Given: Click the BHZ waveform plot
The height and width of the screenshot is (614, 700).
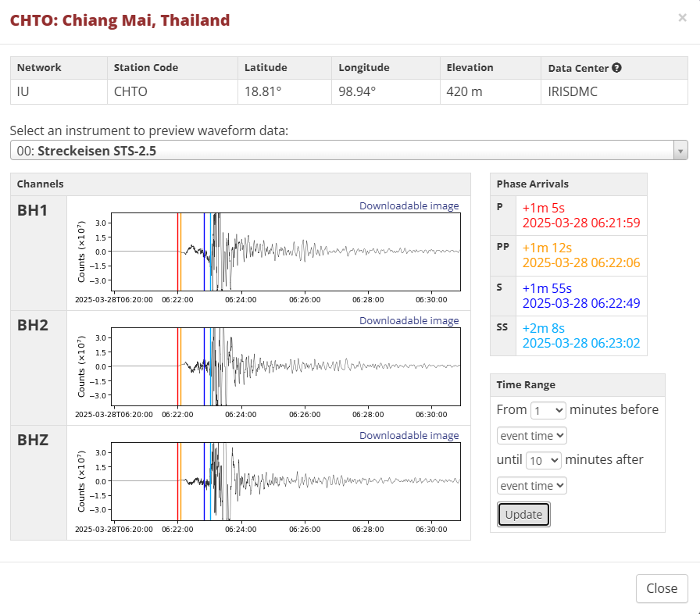Looking at the screenshot, I should tap(286, 481).
